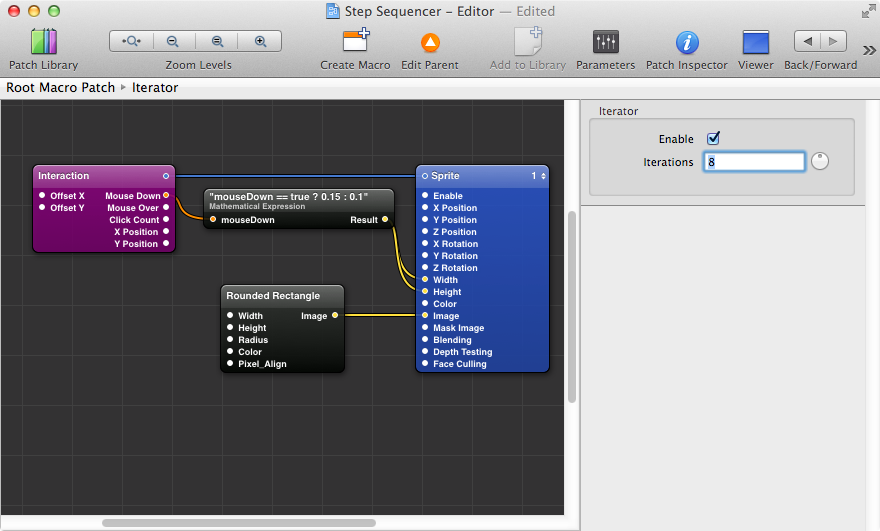Image resolution: width=880 pixels, height=531 pixels.
Task: Click Sprite Color input port
Action: point(425,304)
